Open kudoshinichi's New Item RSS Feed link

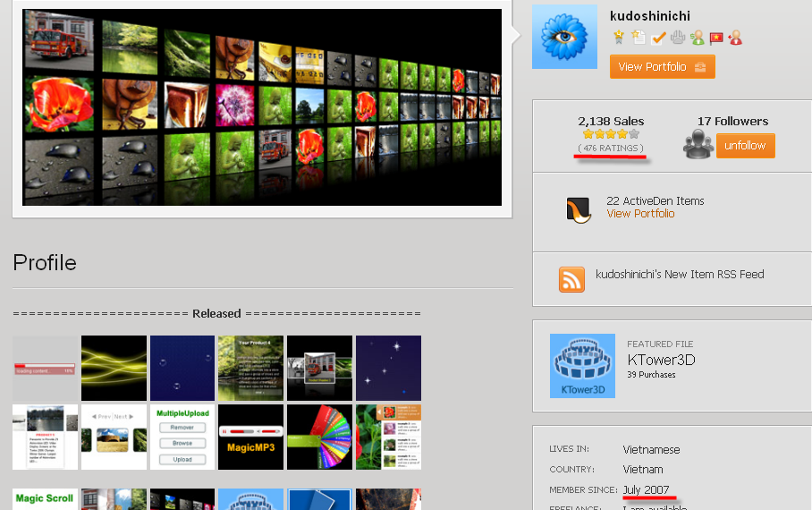tap(680, 274)
